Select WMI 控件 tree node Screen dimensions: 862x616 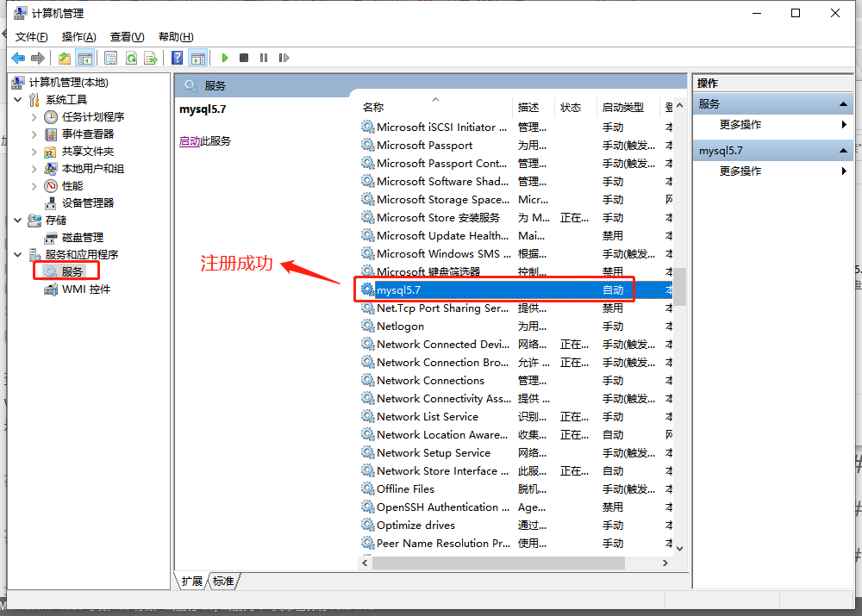(85, 289)
